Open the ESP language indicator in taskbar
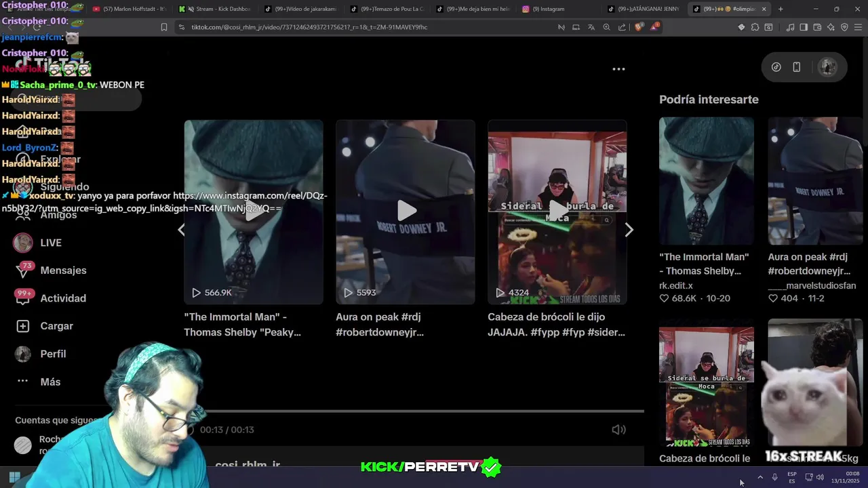 792,477
